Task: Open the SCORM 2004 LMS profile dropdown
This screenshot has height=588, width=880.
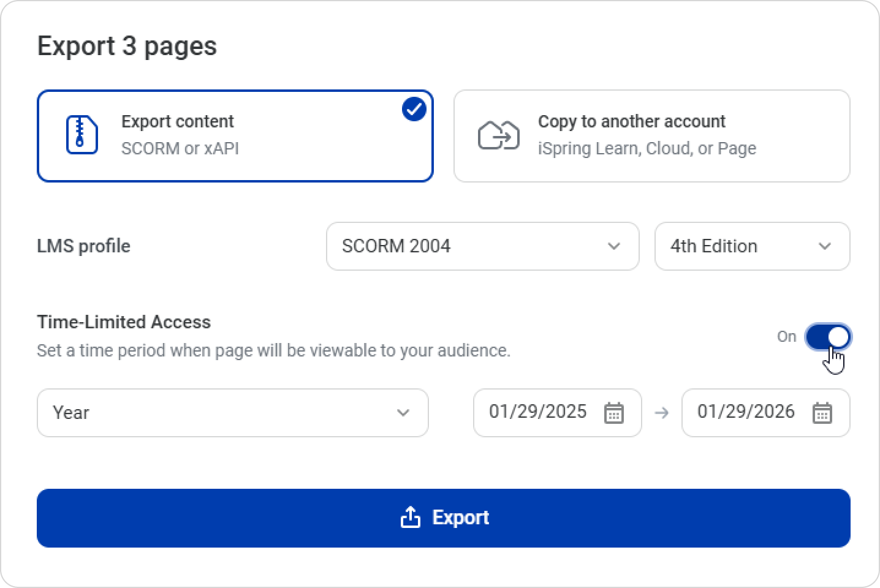Action: click(482, 246)
